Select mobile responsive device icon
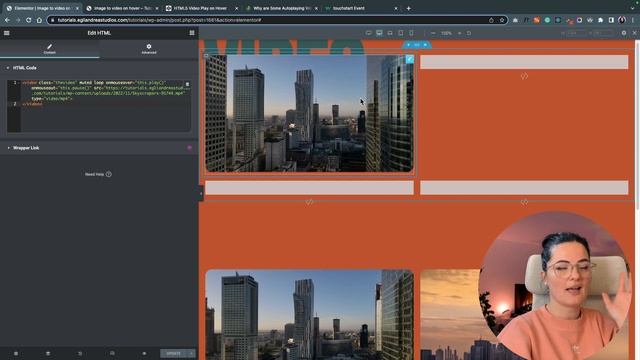 tap(411, 33)
